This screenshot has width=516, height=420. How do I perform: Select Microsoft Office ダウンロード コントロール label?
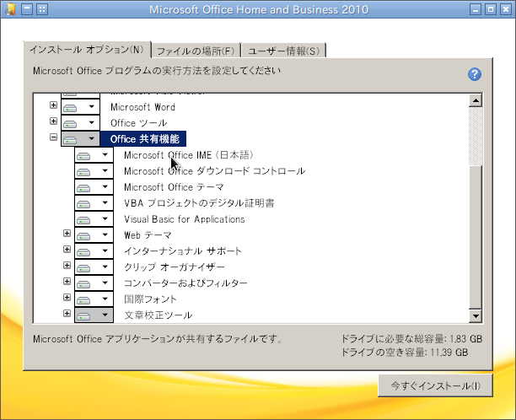pos(214,171)
